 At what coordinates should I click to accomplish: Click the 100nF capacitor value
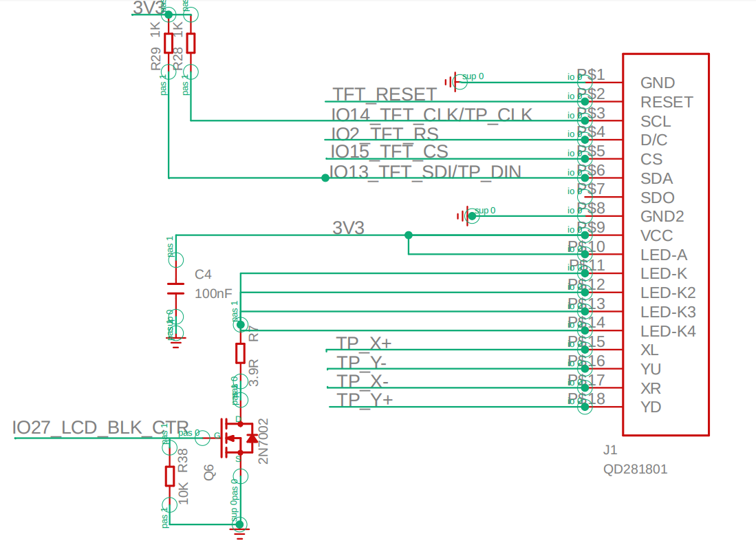[213, 293]
